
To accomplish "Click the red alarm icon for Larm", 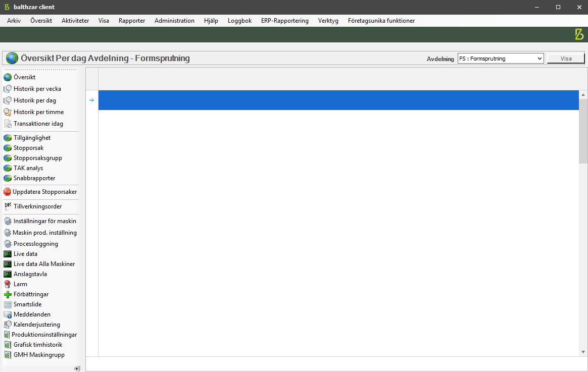I will coord(8,284).
